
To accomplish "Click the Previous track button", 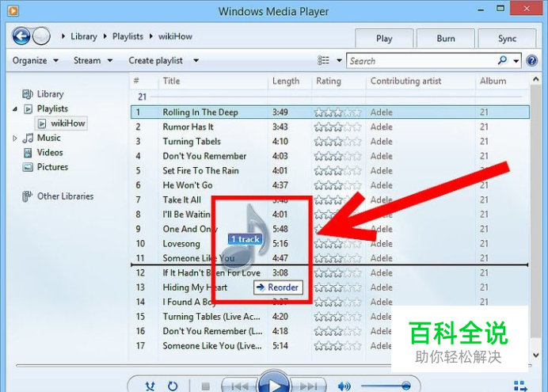I will coord(240,386).
